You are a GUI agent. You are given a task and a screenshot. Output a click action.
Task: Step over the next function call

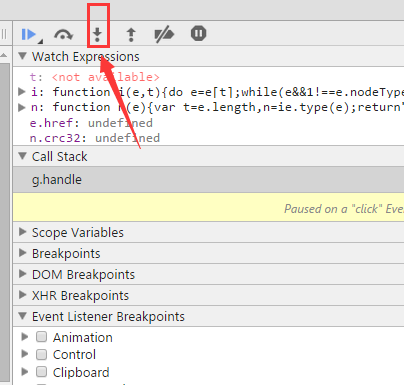[x=63, y=34]
